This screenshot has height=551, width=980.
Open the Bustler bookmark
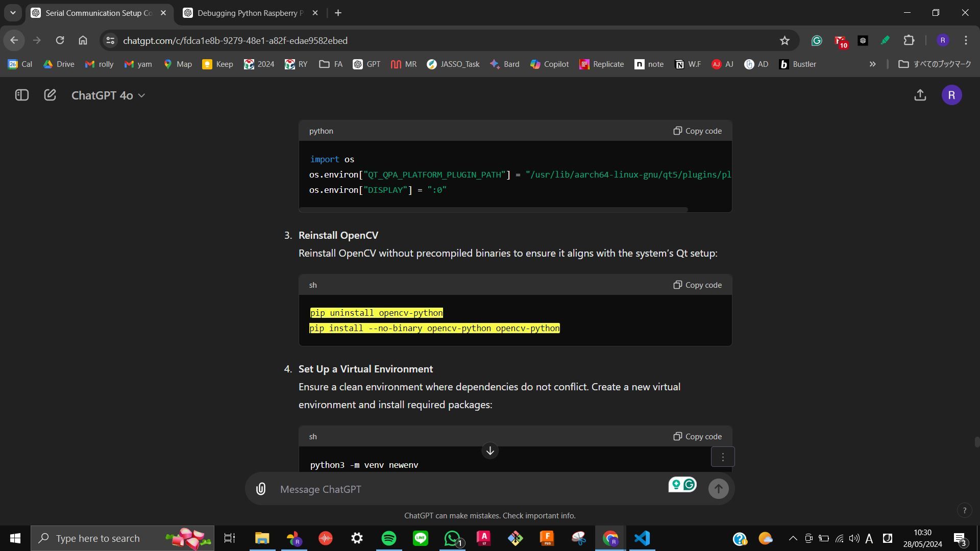798,64
